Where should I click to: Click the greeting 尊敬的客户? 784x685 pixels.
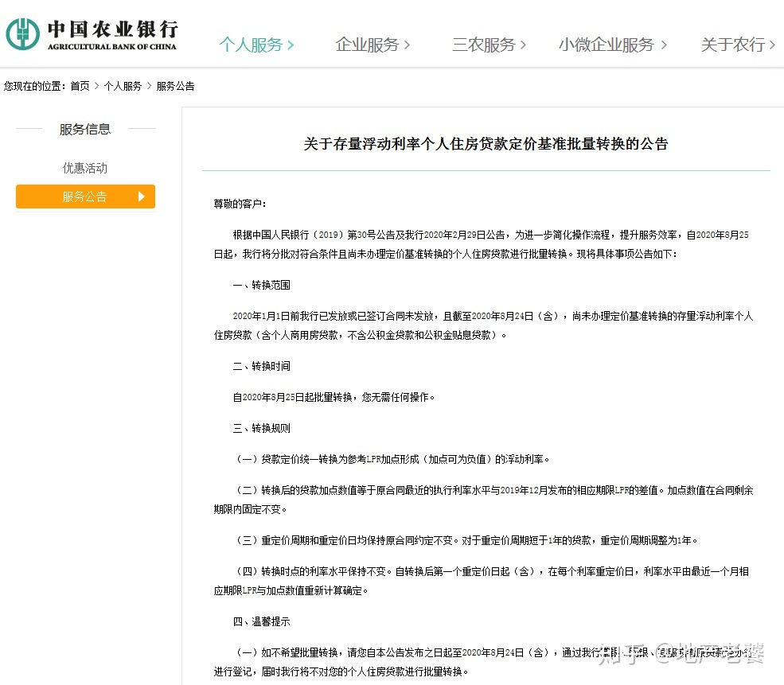[240, 204]
